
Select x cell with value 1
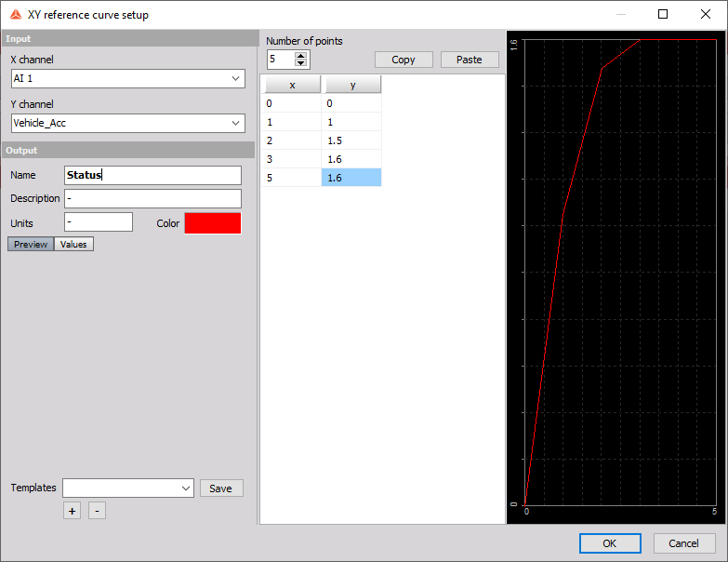point(292,122)
